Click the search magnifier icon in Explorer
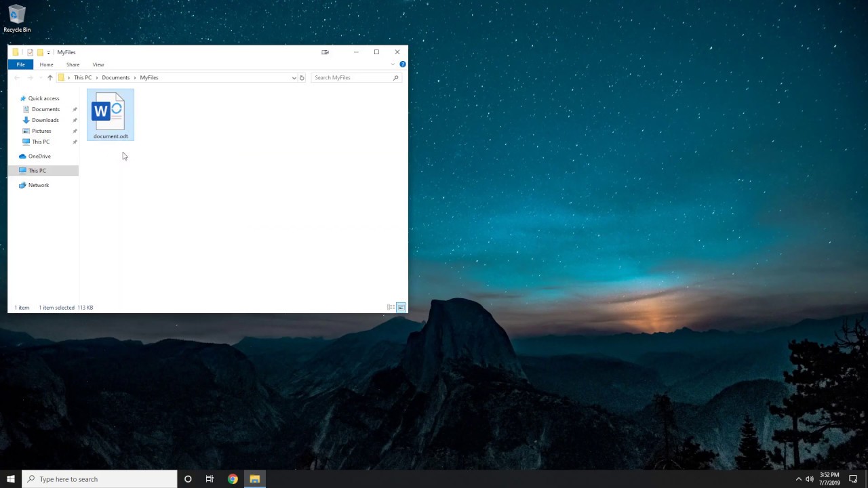The width and height of the screenshot is (868, 488). (396, 78)
